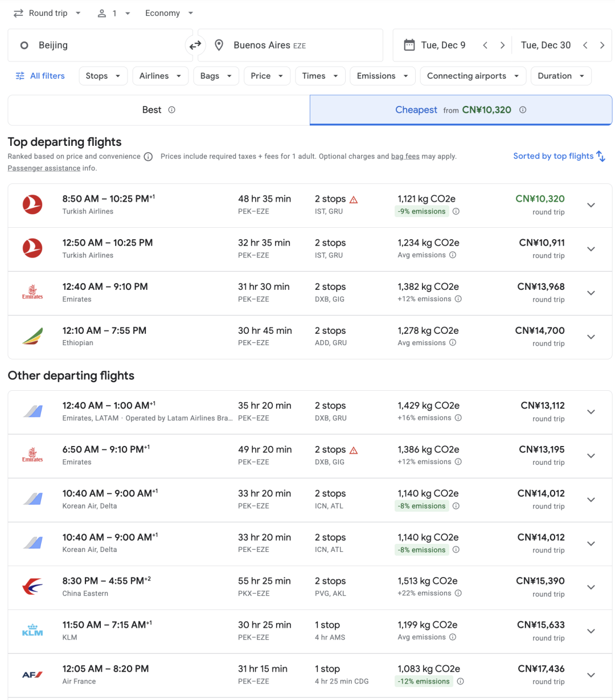Click info icon beside 'Ranked based on price'

(x=148, y=157)
